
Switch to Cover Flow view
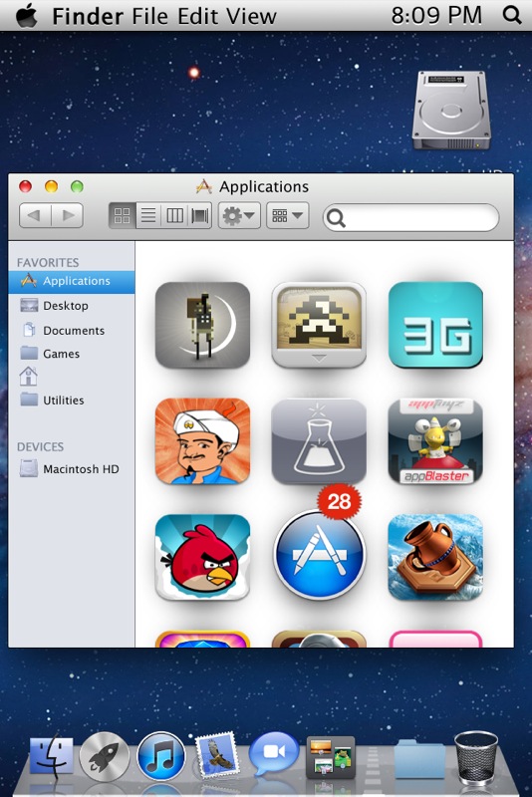point(199,215)
